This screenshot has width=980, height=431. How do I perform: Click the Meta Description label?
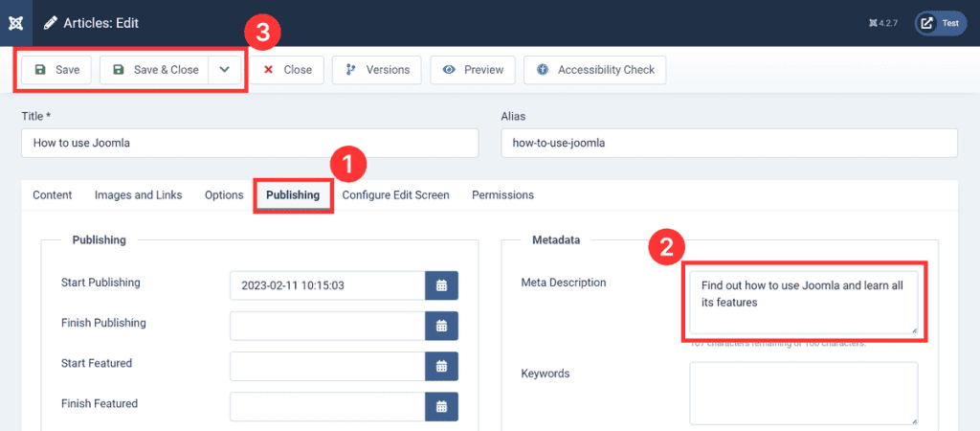(564, 283)
